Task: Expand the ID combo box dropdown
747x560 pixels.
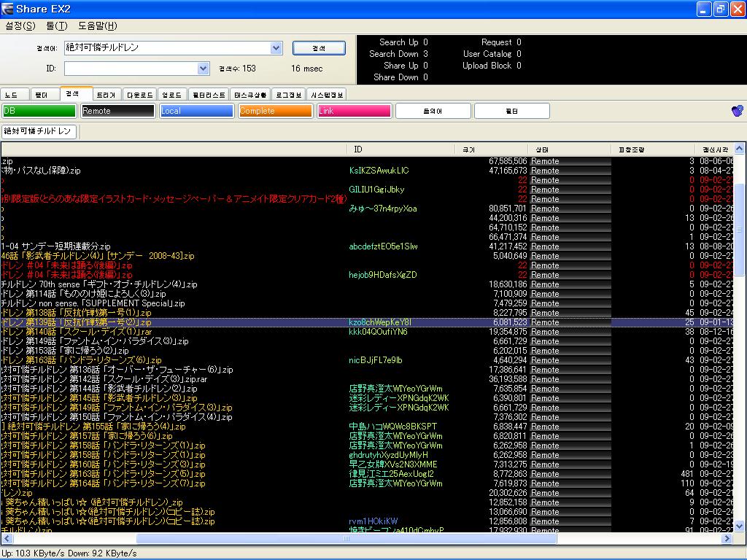Action: coord(203,69)
